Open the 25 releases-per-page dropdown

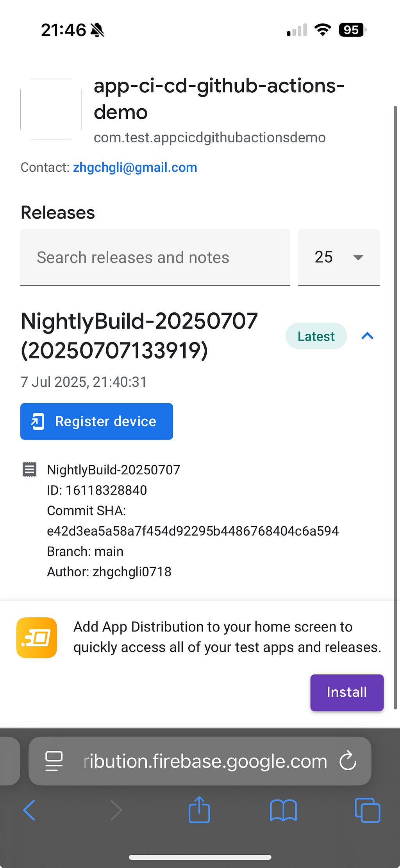point(339,257)
